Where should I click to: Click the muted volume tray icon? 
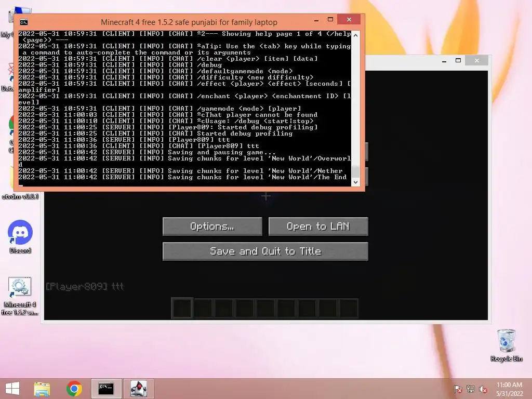[x=483, y=389]
